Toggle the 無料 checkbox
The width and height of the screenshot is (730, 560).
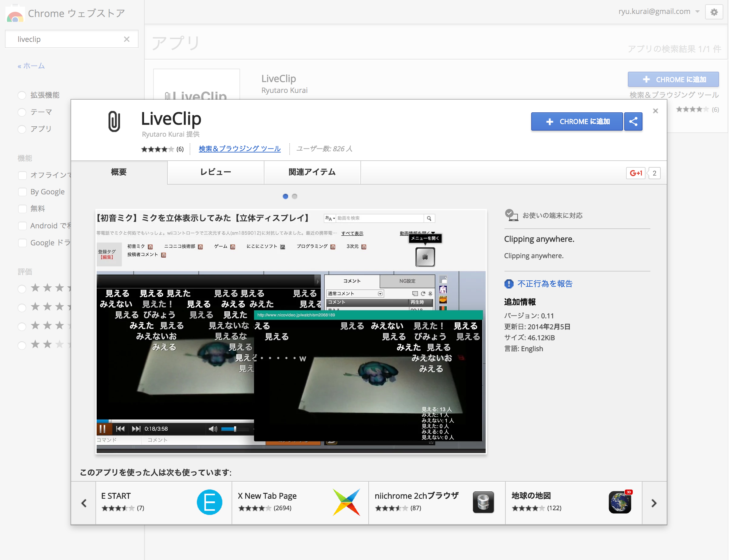22,209
